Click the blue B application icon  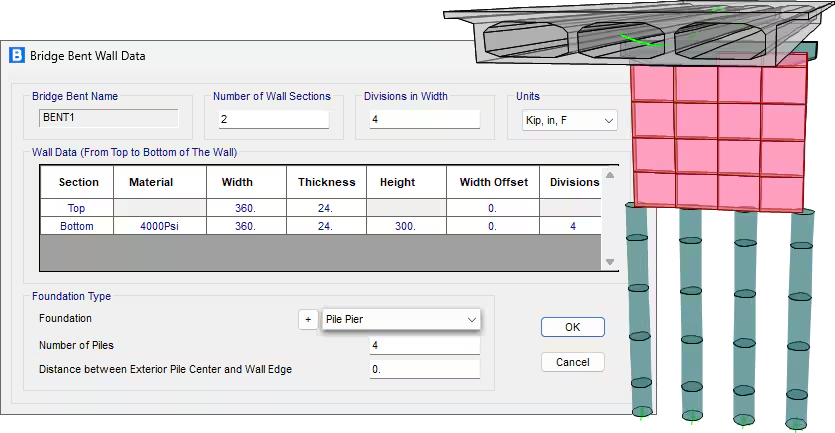click(x=17, y=55)
